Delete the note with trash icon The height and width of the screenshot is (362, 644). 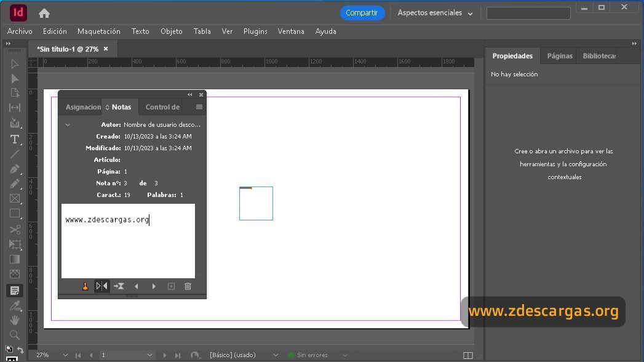188,286
